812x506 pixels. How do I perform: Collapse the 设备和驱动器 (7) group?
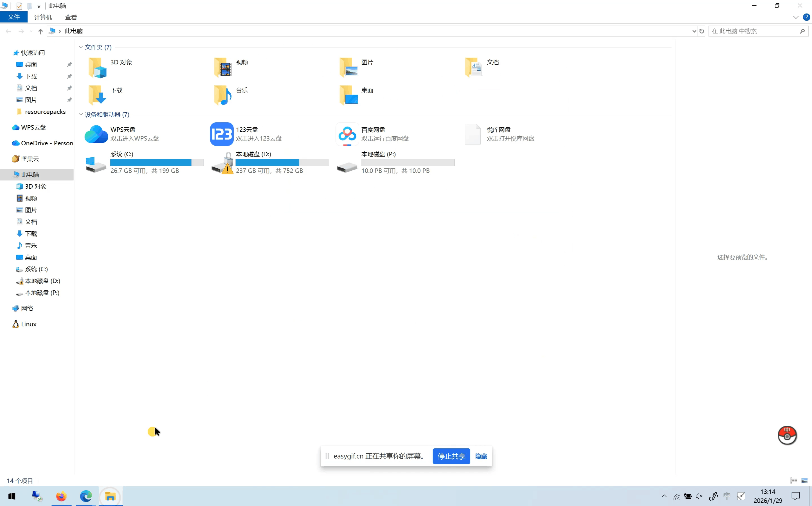[x=81, y=114]
